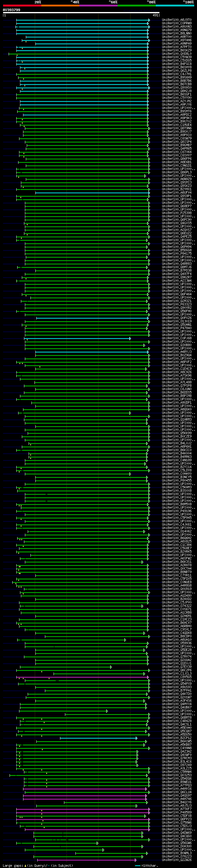197x868 pixels.
Task: Open the UniRef100_B8LNN0 hit
Action: pyautogui.click(x=177, y=33)
